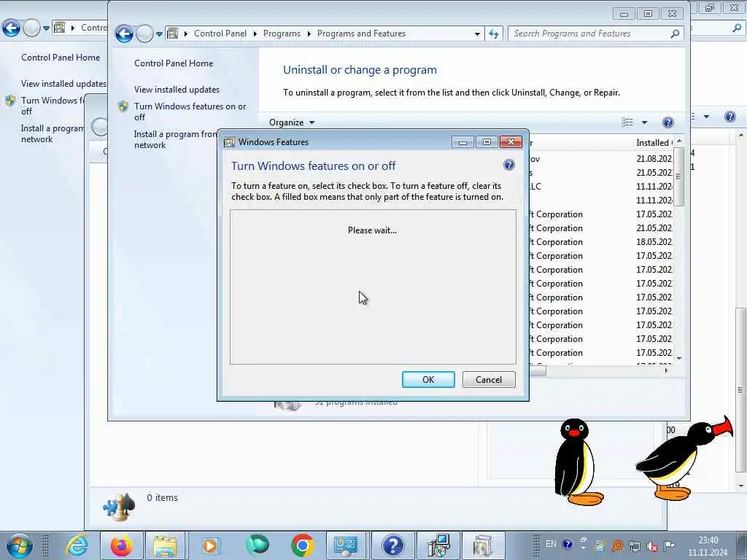
Task: Click scroll-right arrow of program list
Action: (667, 370)
